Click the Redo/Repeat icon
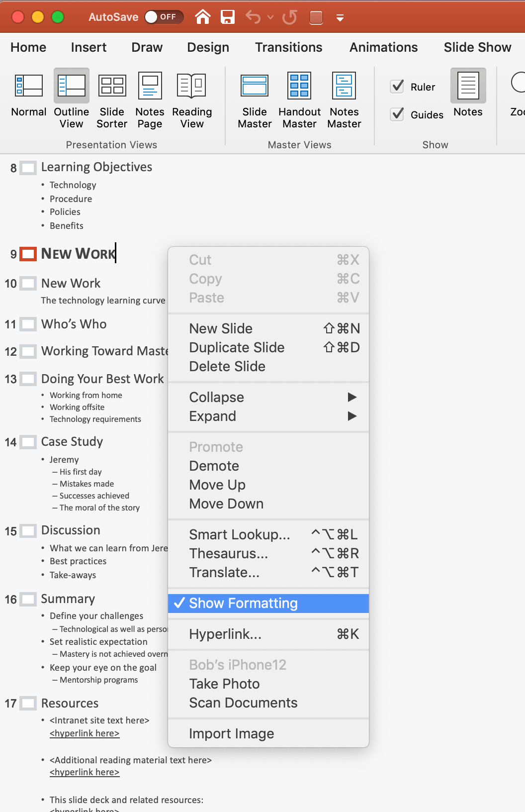This screenshot has width=525, height=812. pyautogui.click(x=289, y=17)
